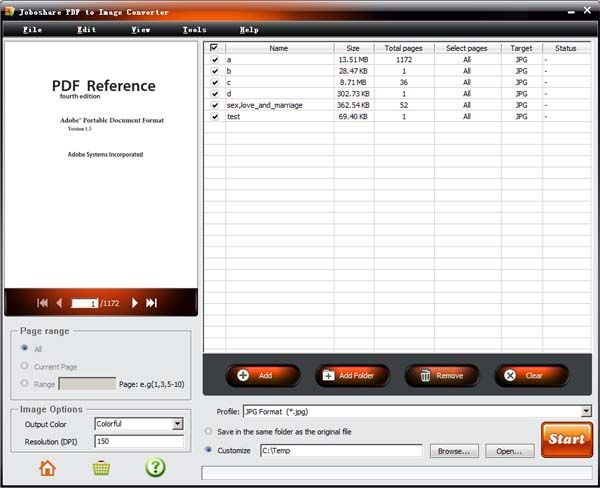Select the Current Page radio button

pyautogui.click(x=24, y=366)
